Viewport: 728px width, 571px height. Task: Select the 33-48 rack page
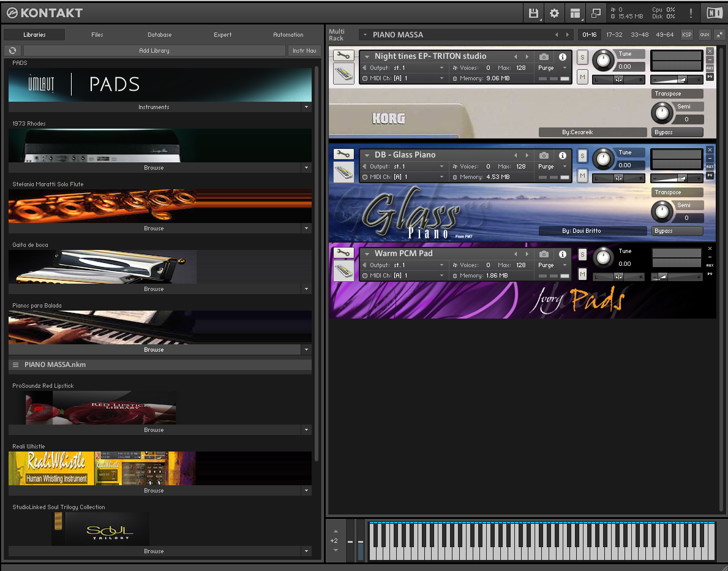[640, 35]
